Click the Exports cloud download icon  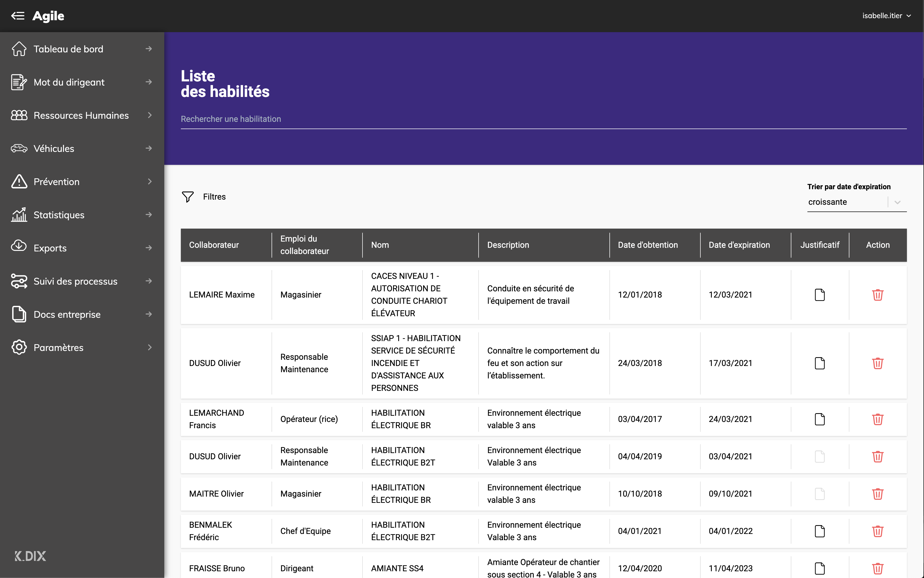(x=19, y=246)
